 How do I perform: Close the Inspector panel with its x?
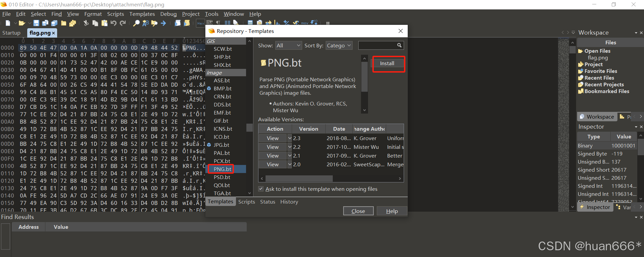641,127
